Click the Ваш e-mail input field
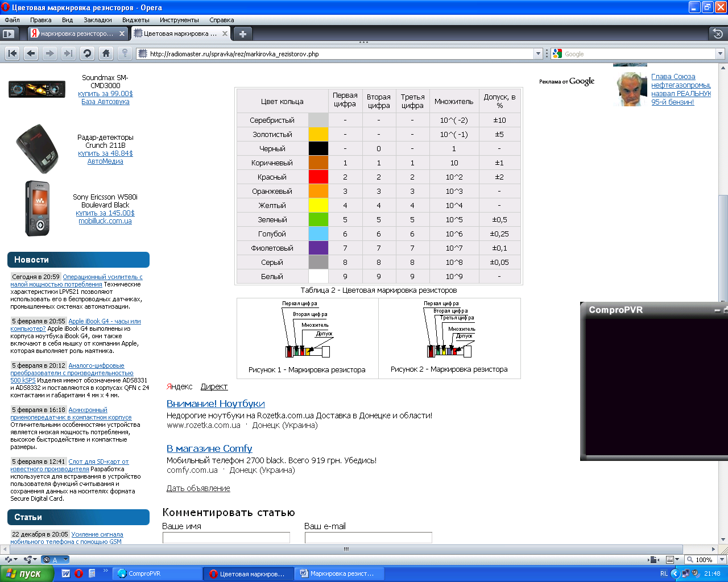This screenshot has height=582, width=728. coord(369,538)
